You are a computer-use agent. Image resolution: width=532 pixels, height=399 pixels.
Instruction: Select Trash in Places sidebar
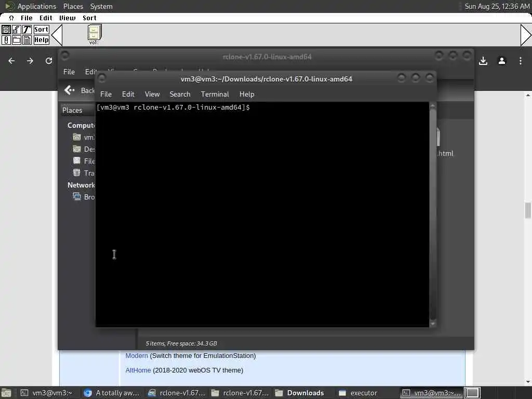pyautogui.click(x=84, y=173)
